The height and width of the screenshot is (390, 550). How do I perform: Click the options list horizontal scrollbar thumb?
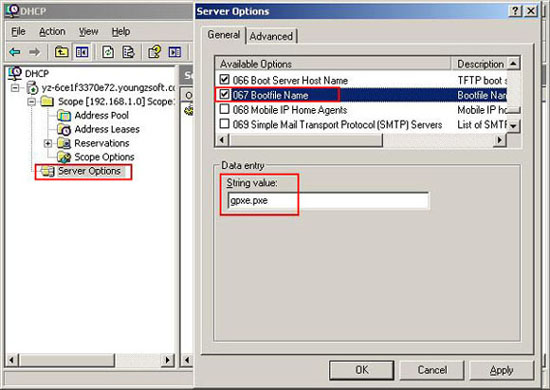[306, 140]
